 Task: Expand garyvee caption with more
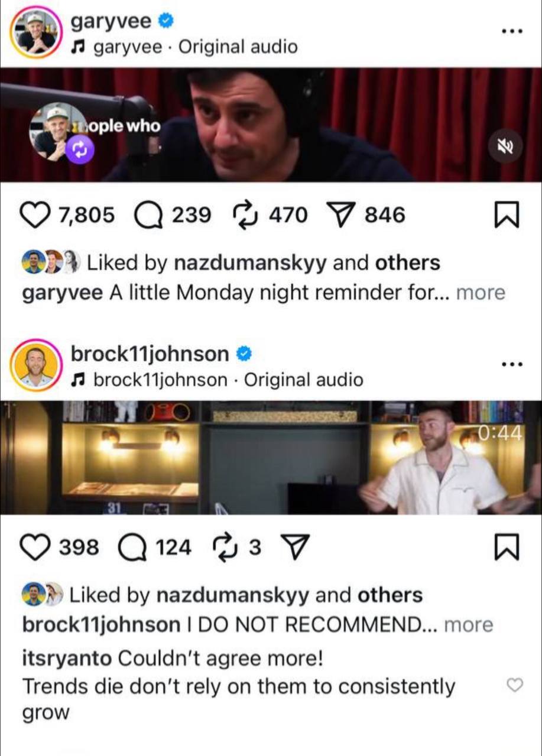pos(481,293)
